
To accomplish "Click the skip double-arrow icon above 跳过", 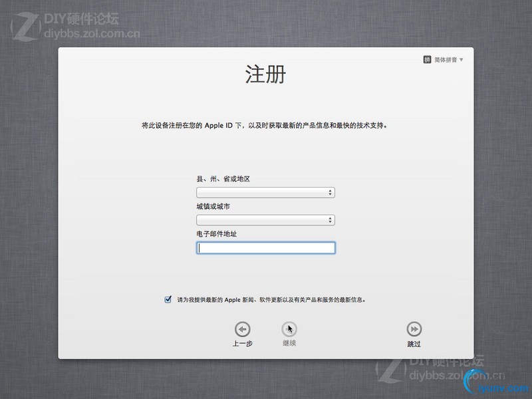I will coord(414,329).
